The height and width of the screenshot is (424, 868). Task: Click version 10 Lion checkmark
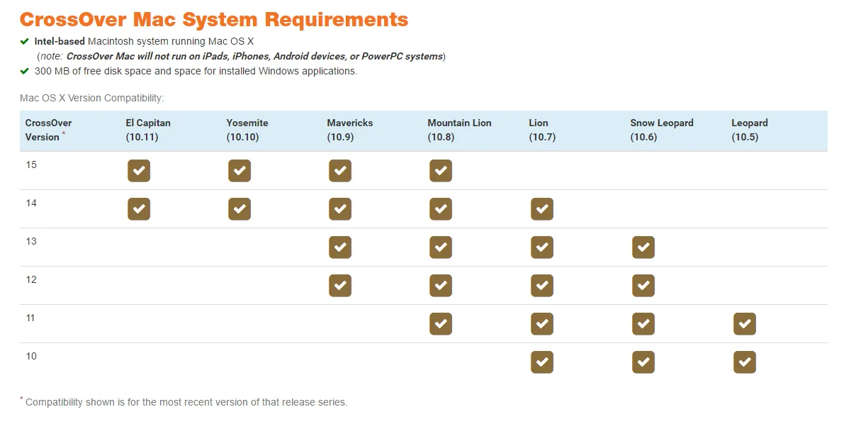tap(542, 362)
